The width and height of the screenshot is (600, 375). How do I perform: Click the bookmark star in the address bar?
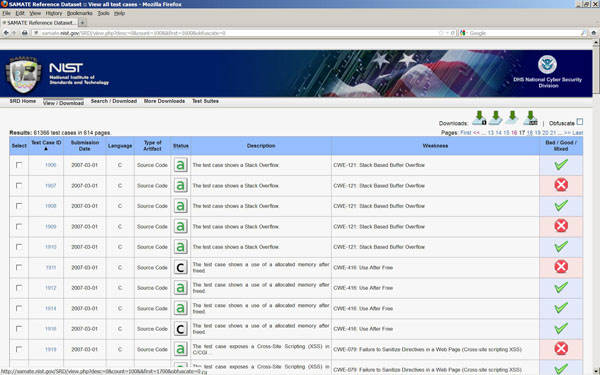[441, 33]
